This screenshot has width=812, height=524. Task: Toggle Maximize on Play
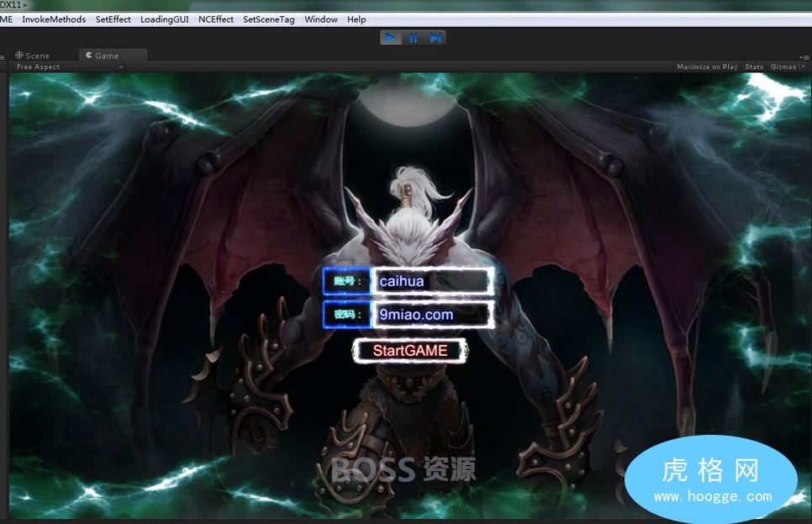pos(707,66)
